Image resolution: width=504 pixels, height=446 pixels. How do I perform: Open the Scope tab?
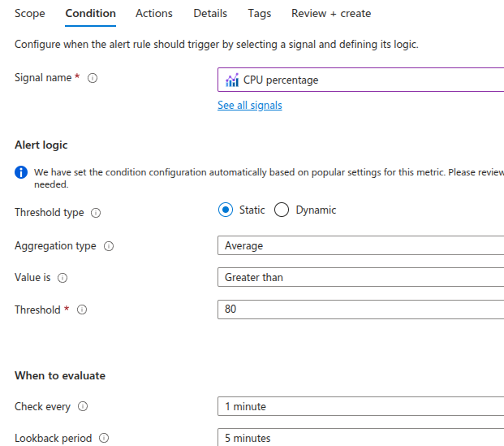tap(29, 14)
